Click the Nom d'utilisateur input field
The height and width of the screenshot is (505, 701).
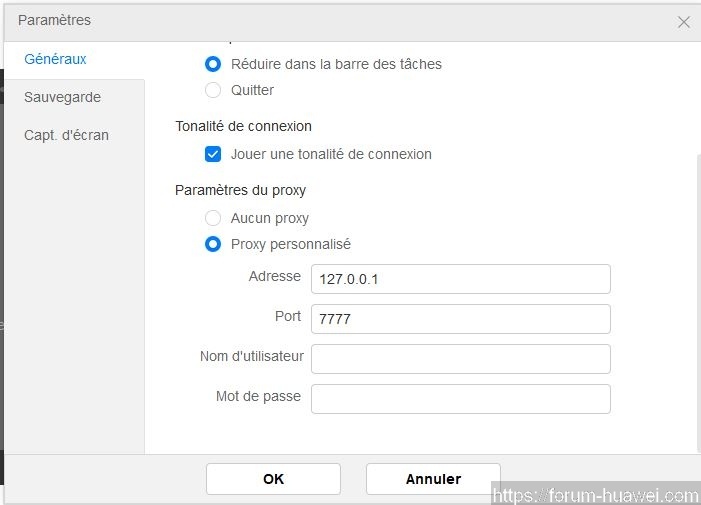point(460,359)
